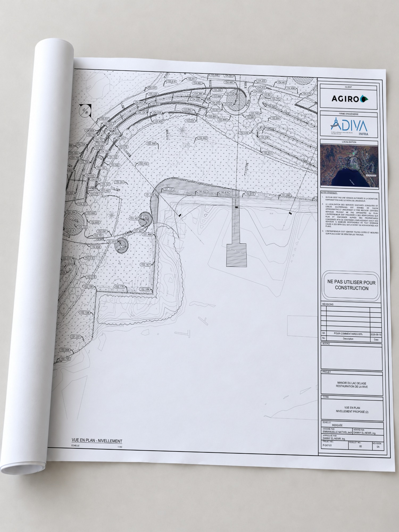Click the ÉCHELLE value INDIQUÉE
This screenshot has width=399, height=532.
click(337, 425)
